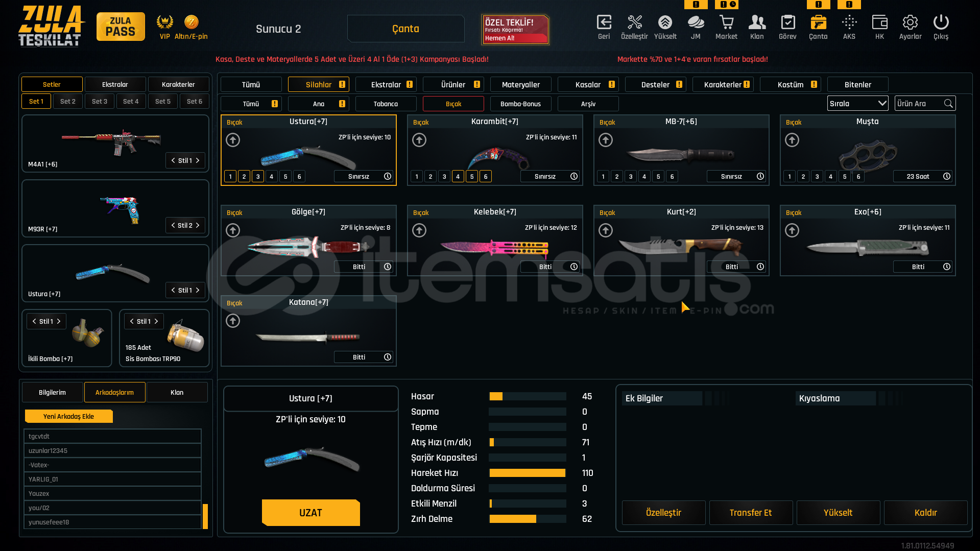The image size is (980, 551).
Task: Click the upgrade arrow on Katana[+7] card
Action: (233, 321)
